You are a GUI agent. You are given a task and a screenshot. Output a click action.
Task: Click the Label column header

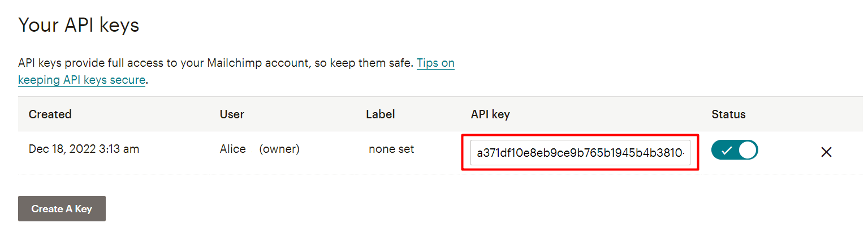tap(381, 114)
